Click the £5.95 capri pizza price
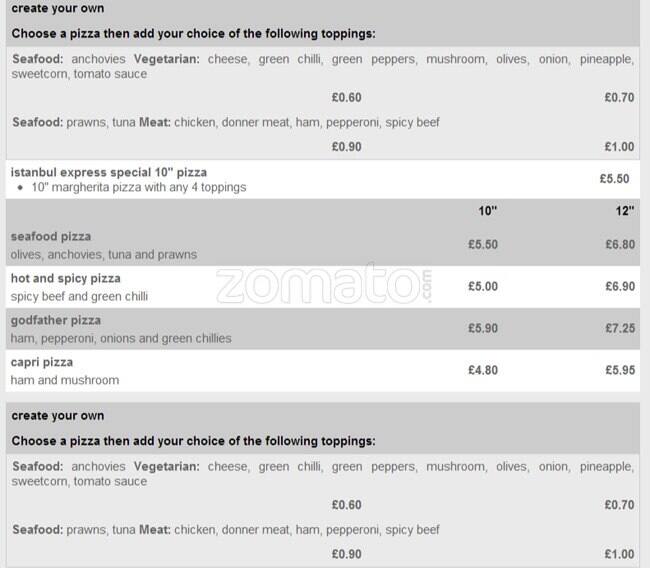This screenshot has width=650, height=568. (x=620, y=370)
